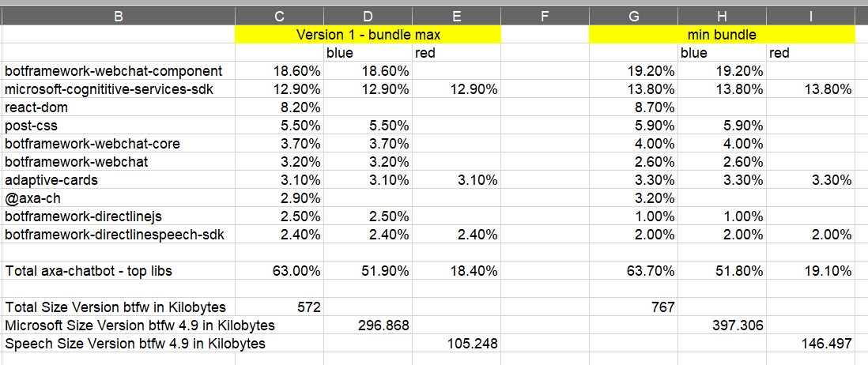Click the 8.20% value for react-dom
The width and height of the screenshot is (868, 365).
pyautogui.click(x=300, y=107)
